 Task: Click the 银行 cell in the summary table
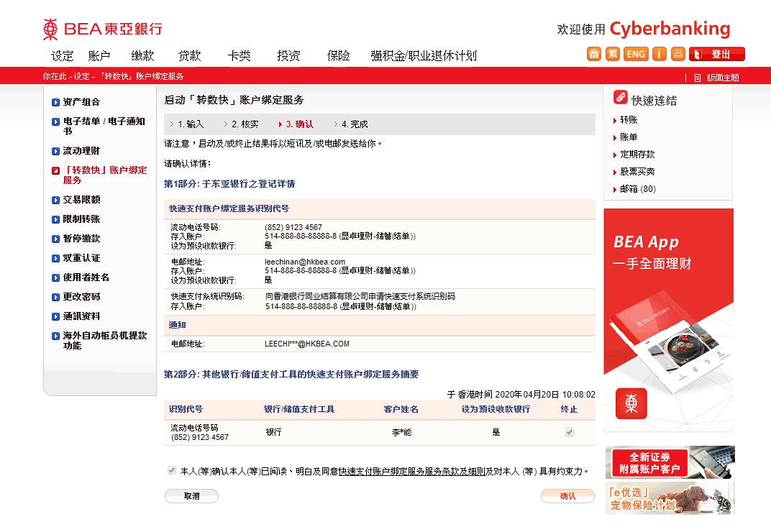click(274, 432)
